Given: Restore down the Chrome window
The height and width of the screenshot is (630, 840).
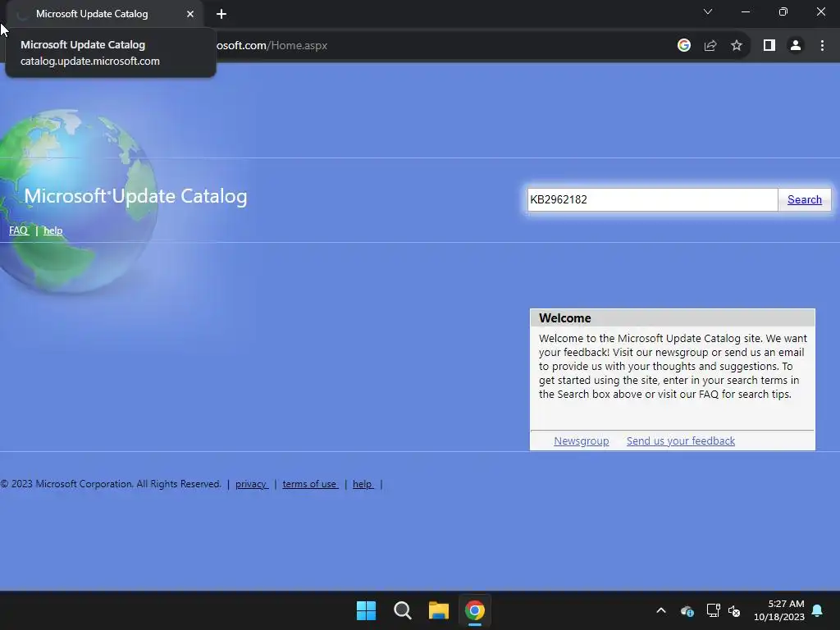Looking at the screenshot, I should coord(783,11).
